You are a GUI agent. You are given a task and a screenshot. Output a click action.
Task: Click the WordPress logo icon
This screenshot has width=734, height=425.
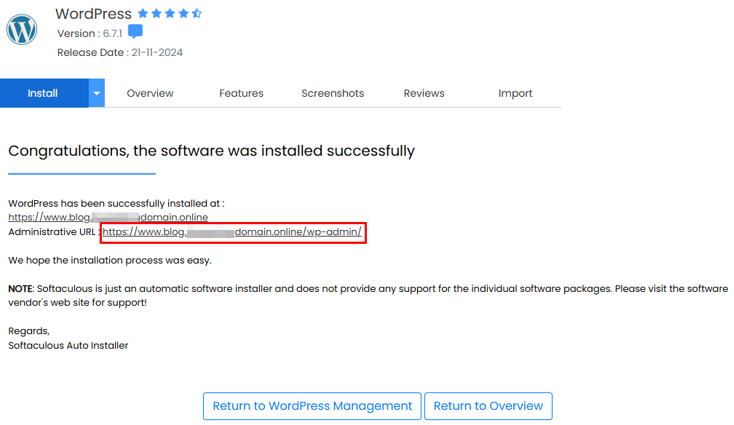pos(22,29)
